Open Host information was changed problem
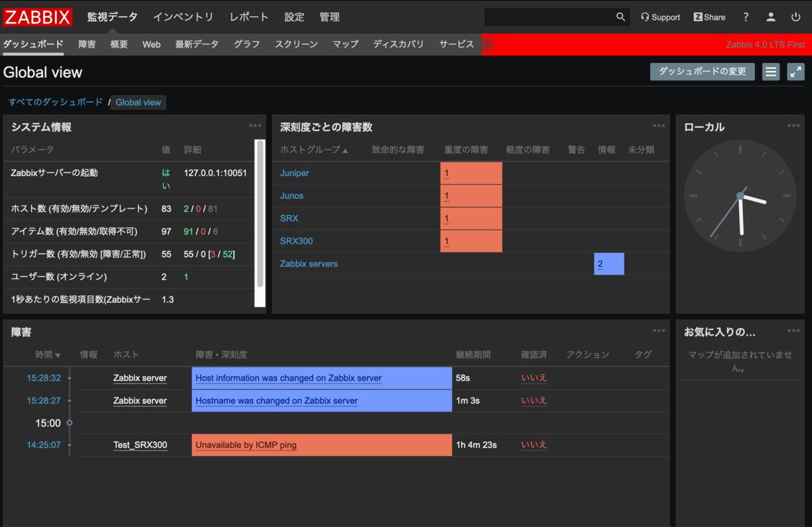The image size is (812, 527). [x=288, y=378]
